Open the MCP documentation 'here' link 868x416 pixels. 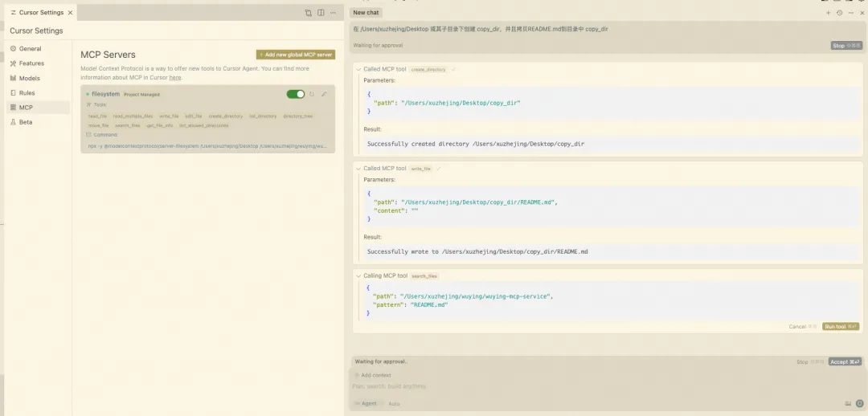[174, 78]
